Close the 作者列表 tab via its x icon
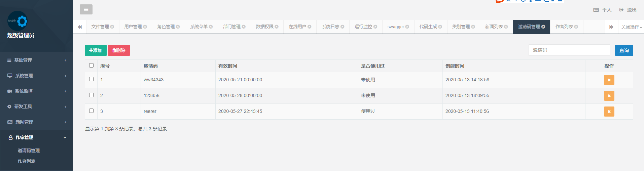 (576, 27)
